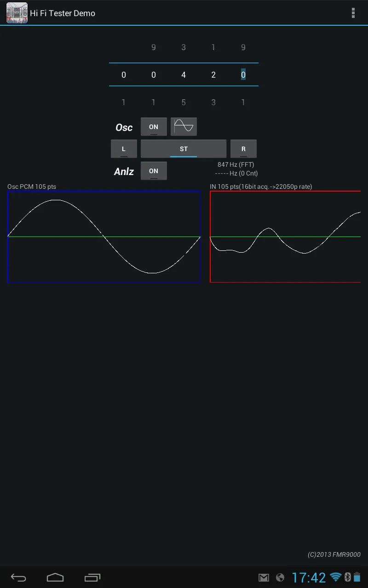The image size is (368, 588).
Task: Tap the Bluetooth status icon
Action: point(348,577)
